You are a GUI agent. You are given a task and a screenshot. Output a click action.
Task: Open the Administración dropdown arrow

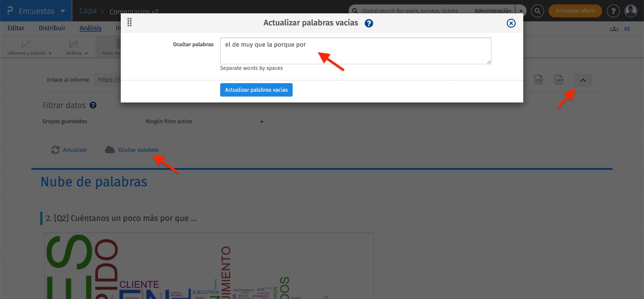[521, 11]
